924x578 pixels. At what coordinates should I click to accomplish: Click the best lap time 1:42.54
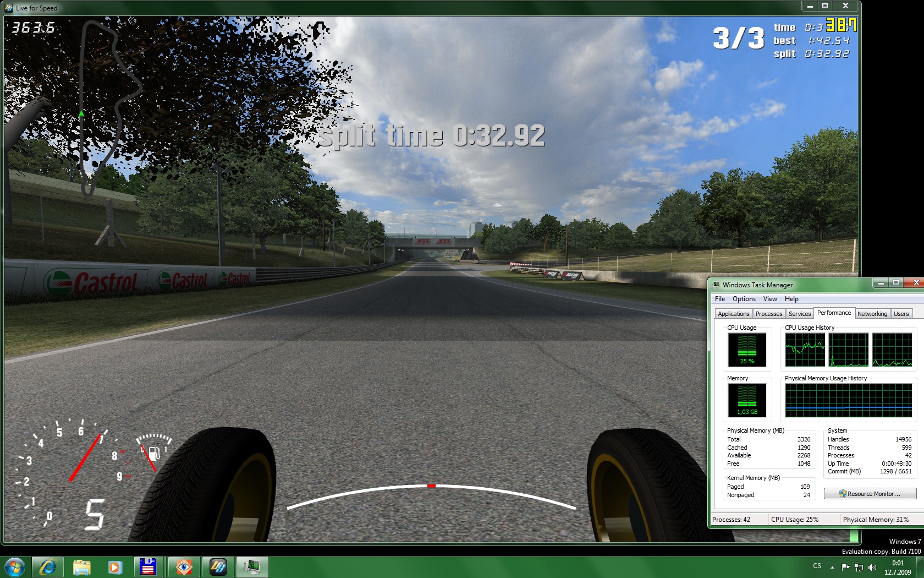[x=829, y=41]
